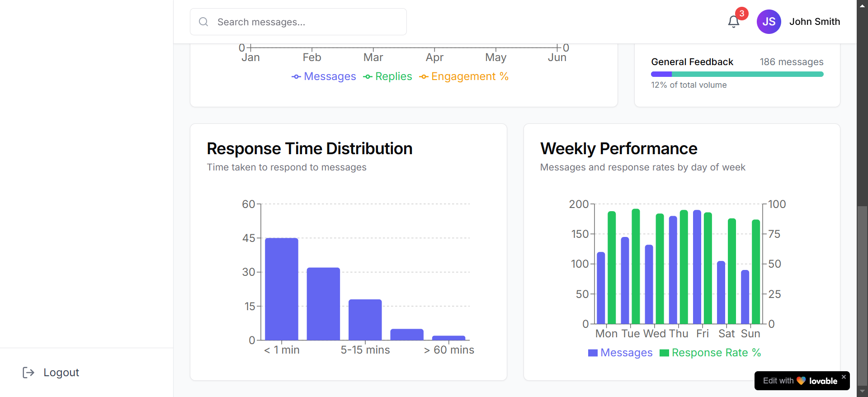868x397 pixels.
Task: Toggle the Replies legend item
Action: click(x=387, y=76)
